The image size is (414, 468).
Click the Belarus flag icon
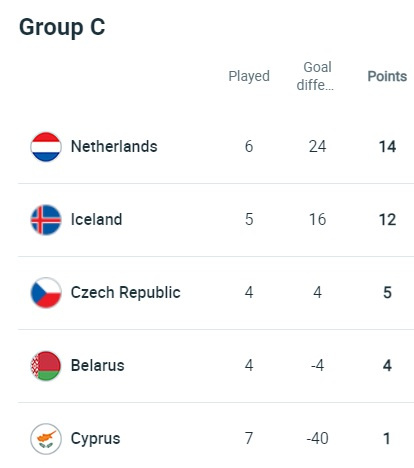pyautogui.click(x=46, y=366)
